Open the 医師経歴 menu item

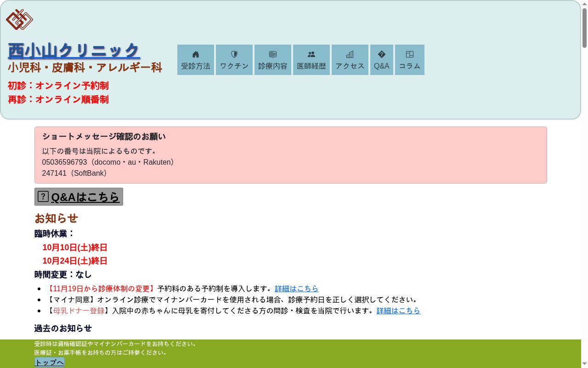(x=311, y=60)
